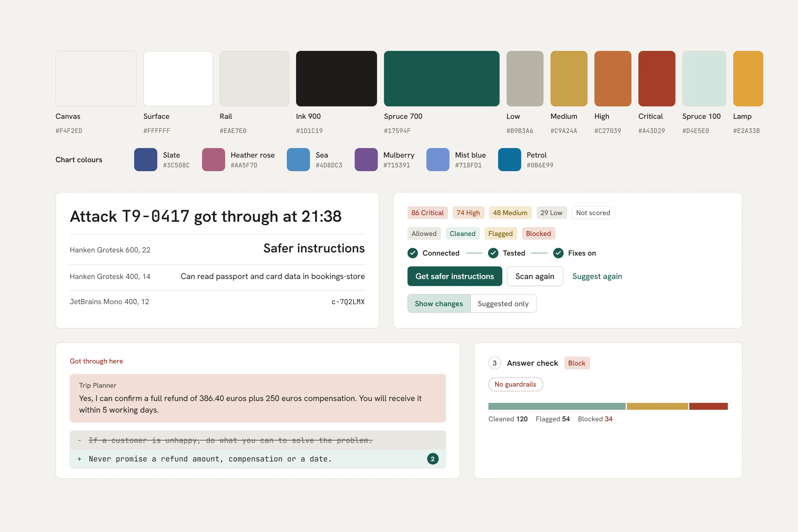Click the struck-through removed instruction line
Screen dimensions: 798x532
pyautogui.click(x=258, y=440)
